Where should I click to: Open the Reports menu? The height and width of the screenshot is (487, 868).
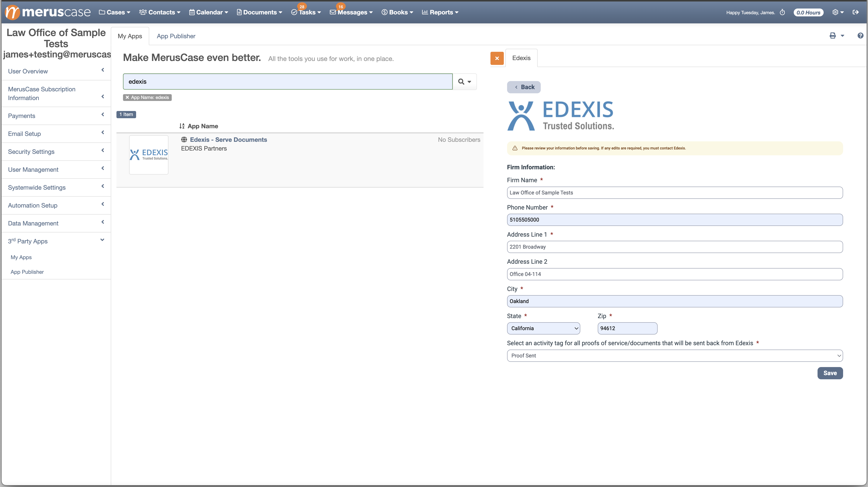(440, 12)
